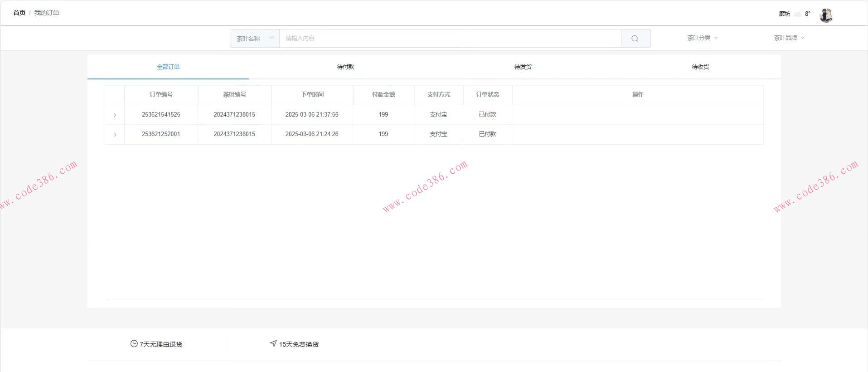This screenshot has width=868, height=372.
Task: Open the 茶叶品牌 dropdown
Action: (789, 38)
